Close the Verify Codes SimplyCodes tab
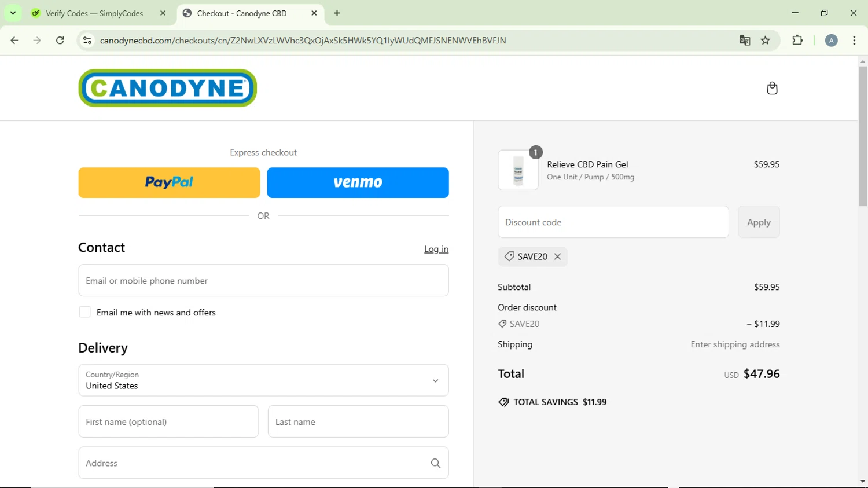The image size is (868, 488). coord(163,13)
